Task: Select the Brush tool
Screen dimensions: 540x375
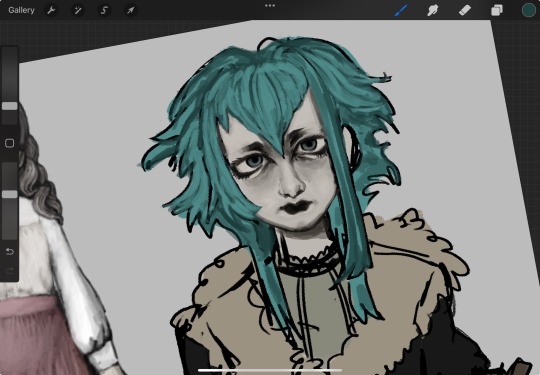Action: click(401, 10)
